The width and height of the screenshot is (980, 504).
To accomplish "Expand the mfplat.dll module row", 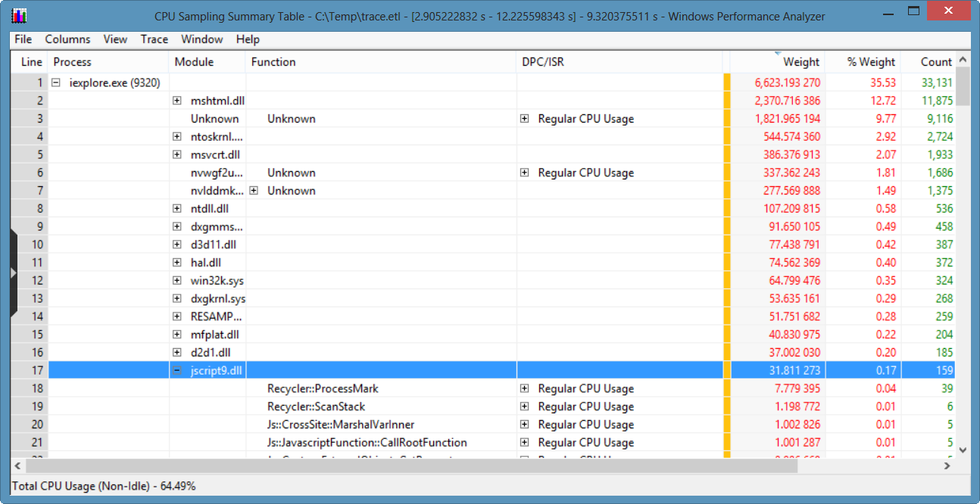I will tap(177, 334).
